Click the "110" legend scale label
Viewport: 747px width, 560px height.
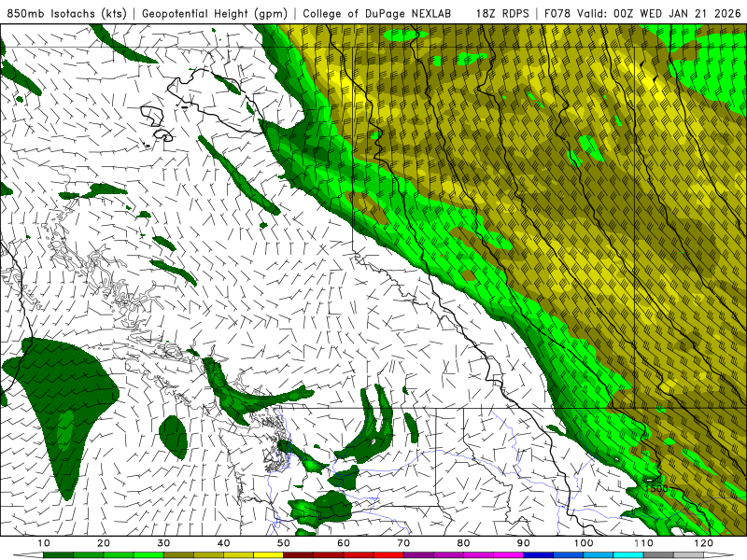[x=643, y=543]
